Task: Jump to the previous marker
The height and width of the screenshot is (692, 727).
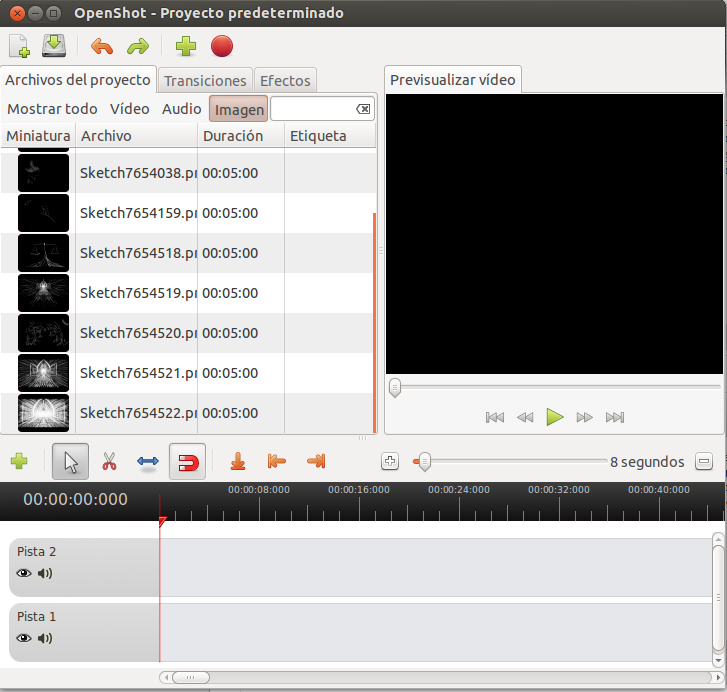Action: click(277, 462)
